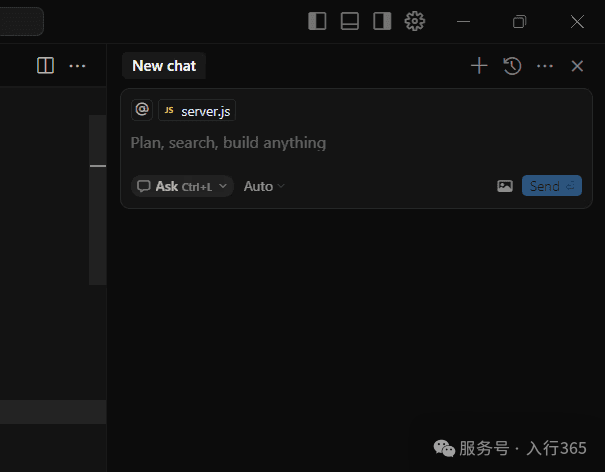Viewport: 605px width, 472px height.
Task: Open settings with the gear icon
Action: pos(415,21)
